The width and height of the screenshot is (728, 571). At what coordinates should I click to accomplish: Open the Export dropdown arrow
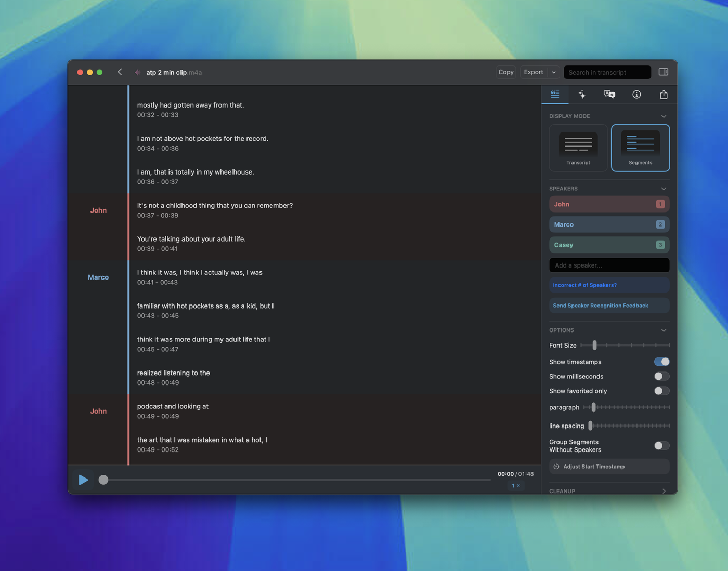554,73
